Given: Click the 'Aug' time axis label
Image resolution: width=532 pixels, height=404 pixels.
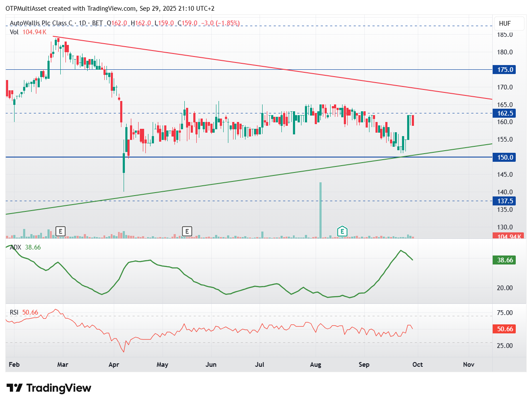Looking at the screenshot, I should tap(315, 365).
